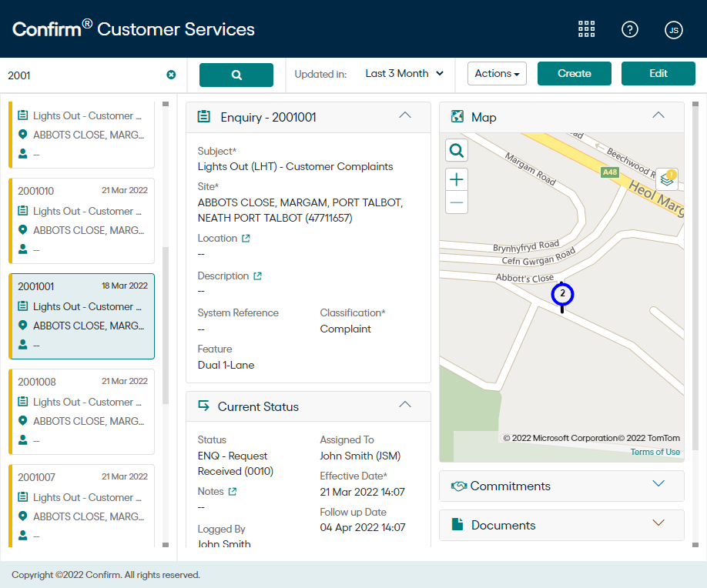707x588 pixels.
Task: Click the Create button
Action: click(574, 73)
